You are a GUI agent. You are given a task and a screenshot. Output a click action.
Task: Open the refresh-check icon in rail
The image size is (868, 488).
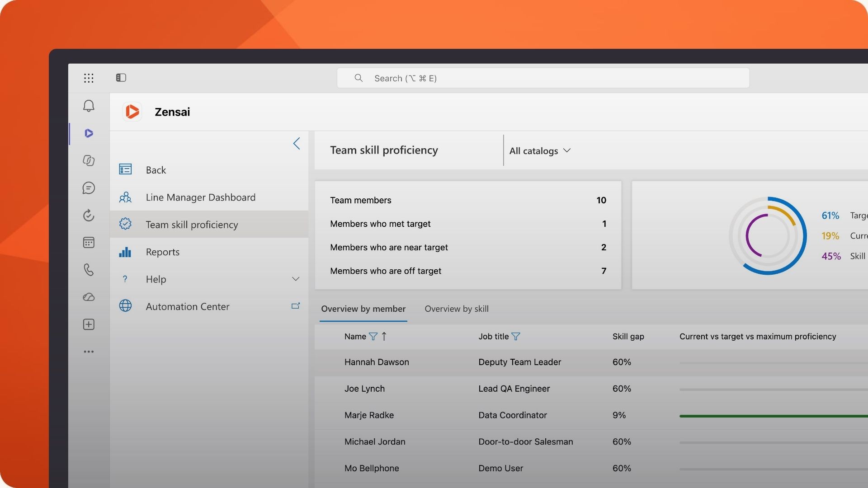(x=89, y=215)
